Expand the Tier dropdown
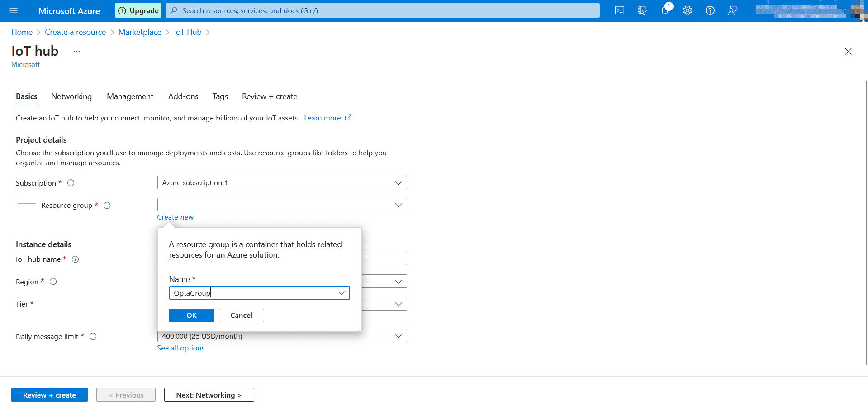This screenshot has height=412, width=868. (x=398, y=303)
